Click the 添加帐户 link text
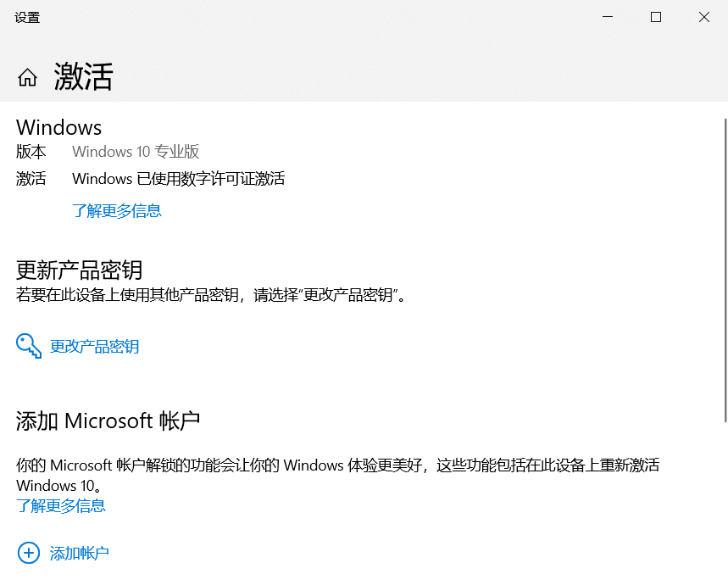Viewport: 728px width, 585px height. (80, 554)
